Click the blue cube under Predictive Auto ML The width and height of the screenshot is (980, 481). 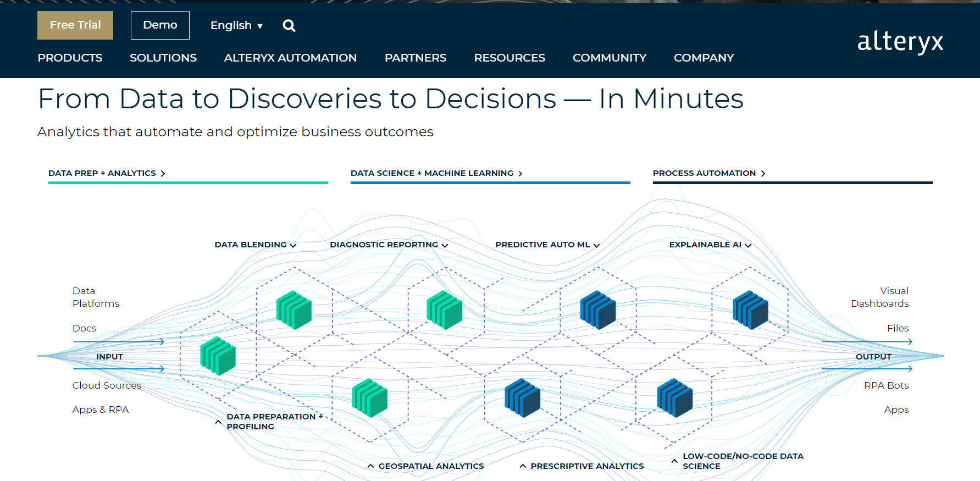(x=597, y=310)
